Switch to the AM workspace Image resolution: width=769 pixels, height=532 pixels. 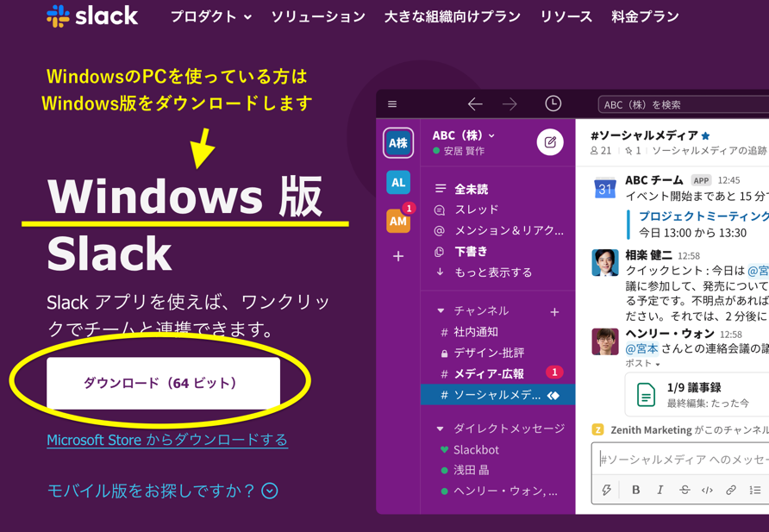(x=398, y=221)
